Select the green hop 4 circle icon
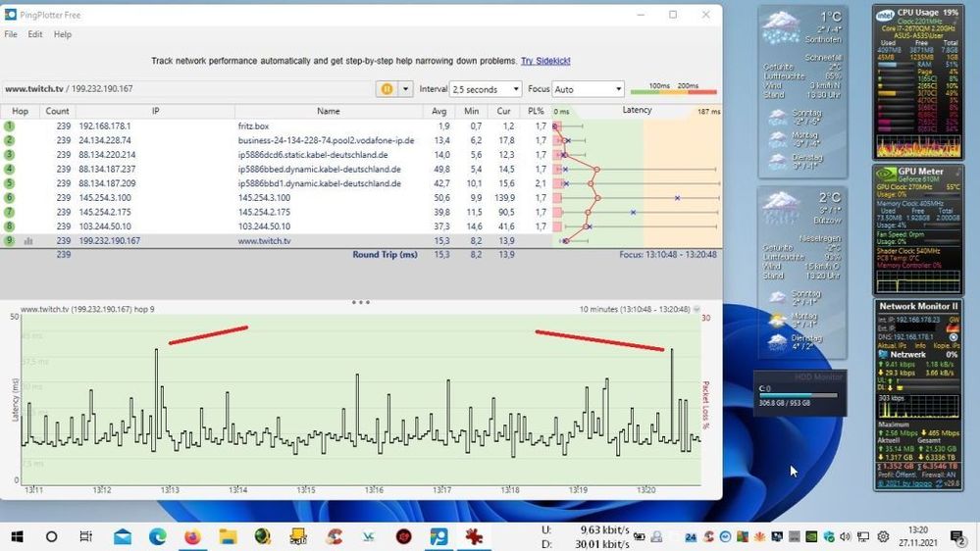The height and width of the screenshot is (551, 980). point(9,170)
